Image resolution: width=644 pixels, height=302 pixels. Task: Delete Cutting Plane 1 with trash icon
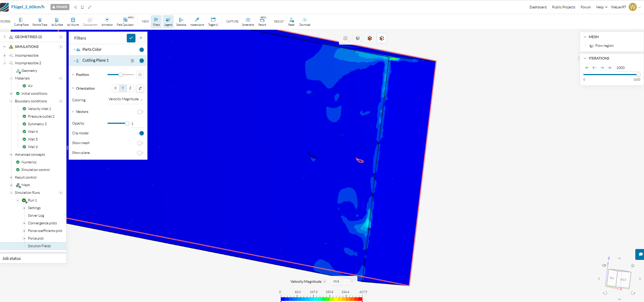pyautogui.click(x=132, y=61)
